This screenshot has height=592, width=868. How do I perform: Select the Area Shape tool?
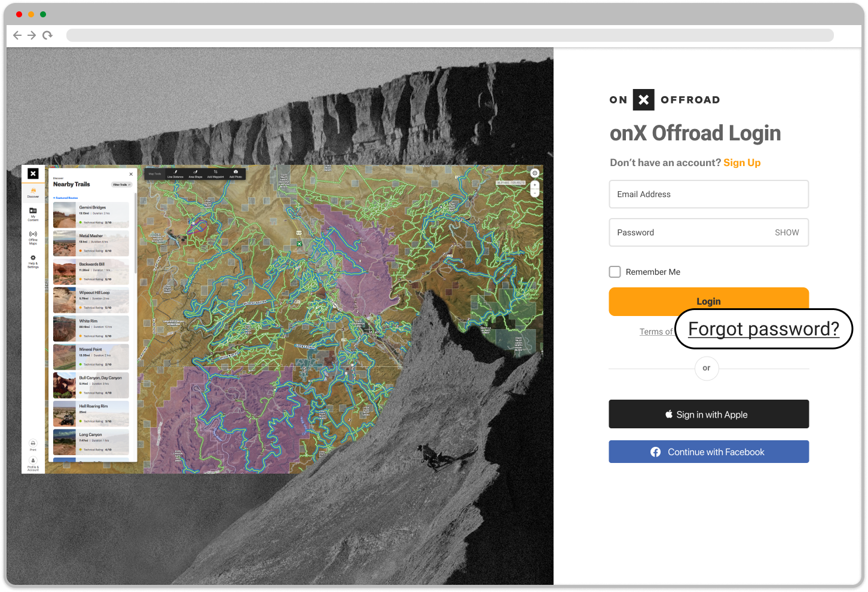(x=195, y=175)
